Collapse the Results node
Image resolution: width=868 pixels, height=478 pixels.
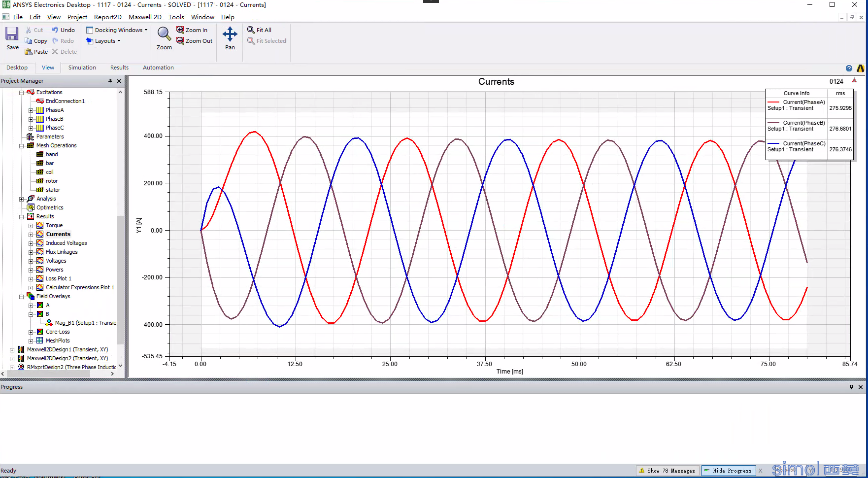click(x=22, y=216)
